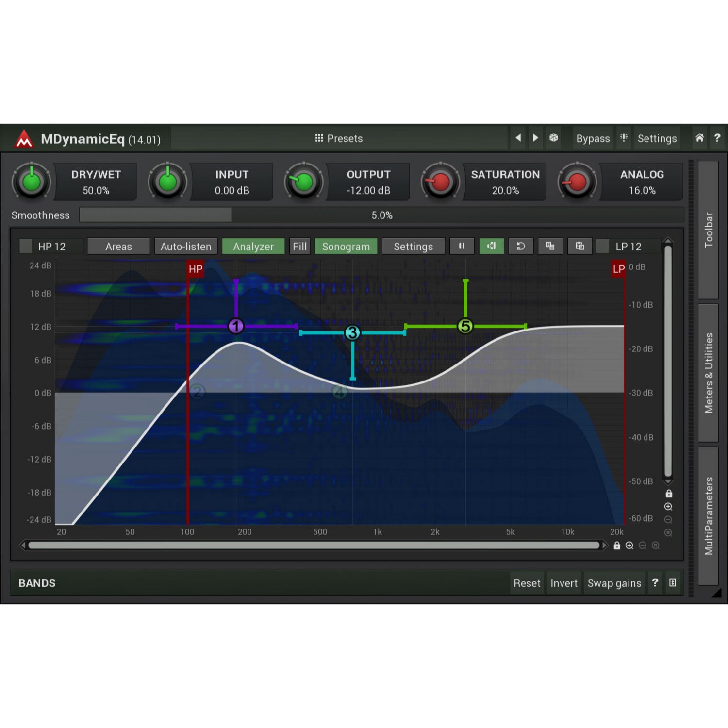Click the vertical zoom-in magnifier

[668, 507]
